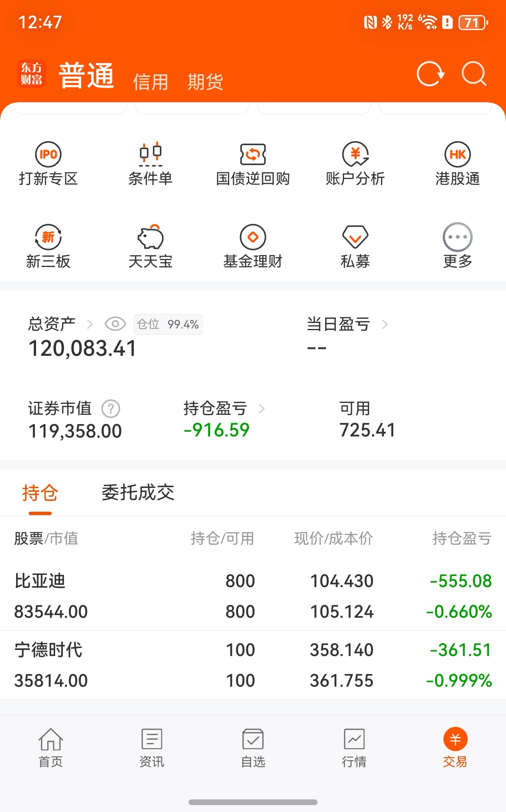Open the 宁德时代 holding row

tap(253, 665)
